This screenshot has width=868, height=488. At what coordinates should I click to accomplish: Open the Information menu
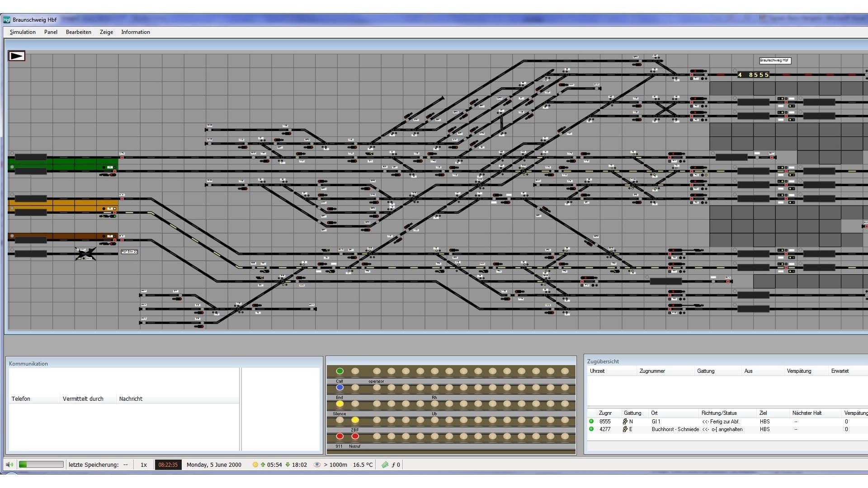[135, 32]
